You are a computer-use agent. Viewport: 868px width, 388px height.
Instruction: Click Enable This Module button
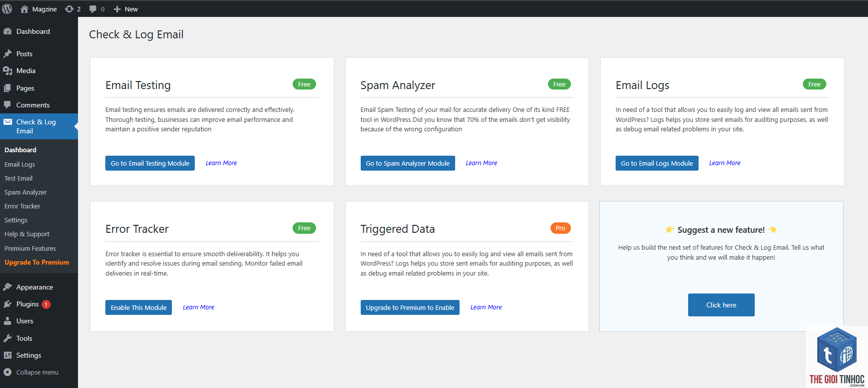[139, 307]
